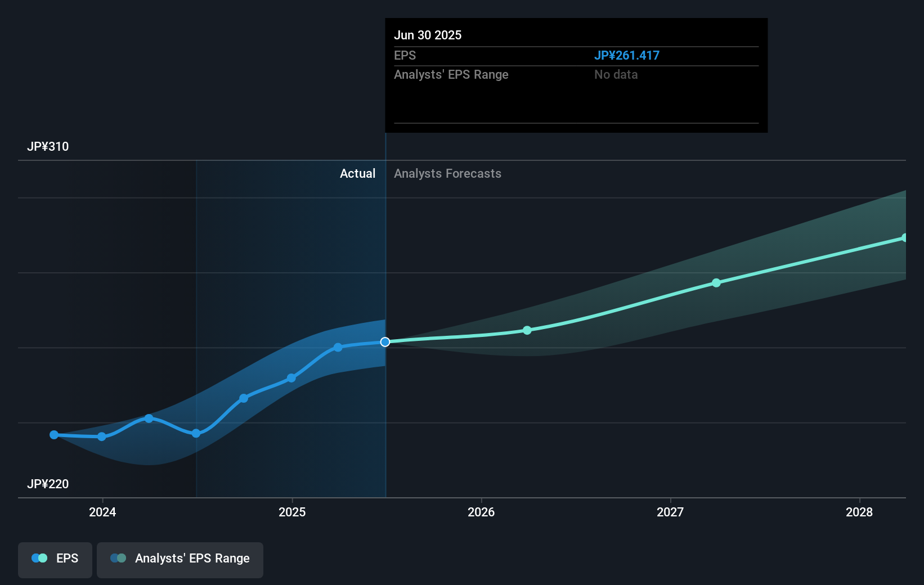Click the 2026 label on the time axis
Image resolution: width=924 pixels, height=585 pixels.
(x=481, y=512)
